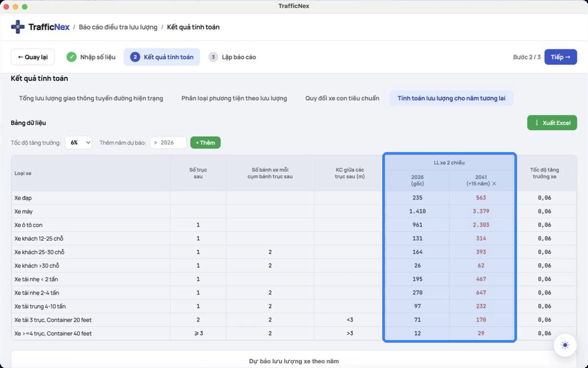Viewport: 588px width, 368px height.
Task: Focus the Thêm năm dự báo input field
Action: [x=168, y=143]
